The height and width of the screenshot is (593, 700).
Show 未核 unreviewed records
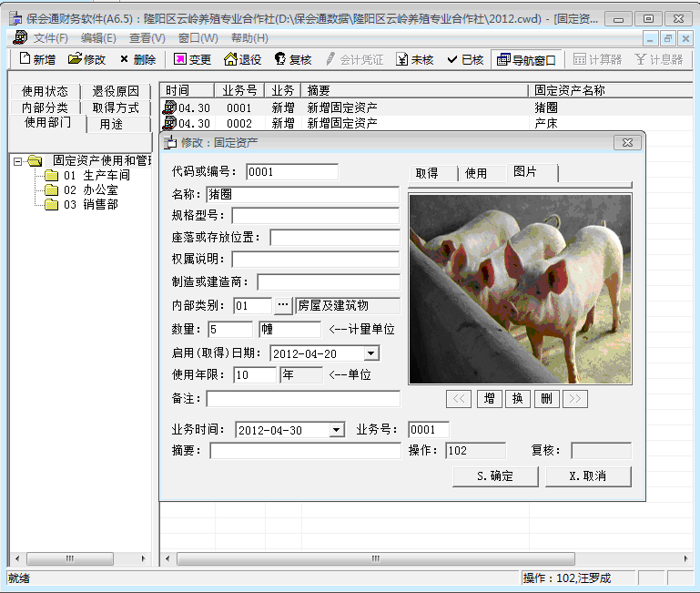[x=414, y=59]
